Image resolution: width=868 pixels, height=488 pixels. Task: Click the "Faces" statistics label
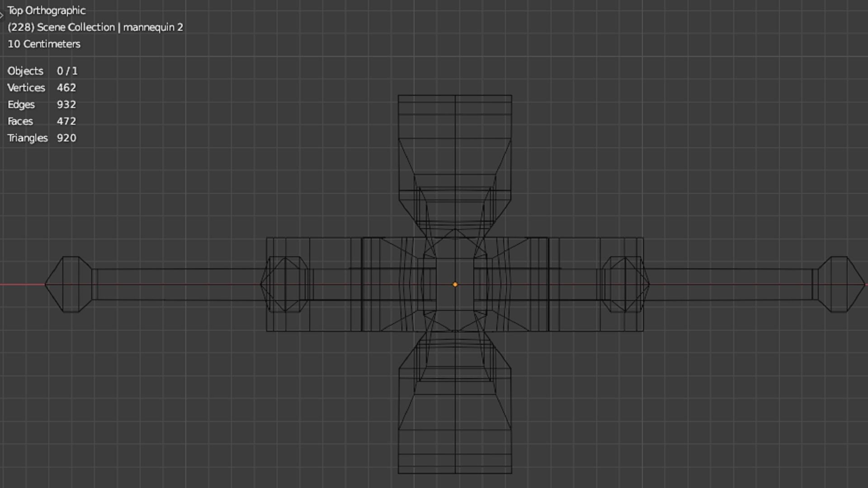point(20,121)
